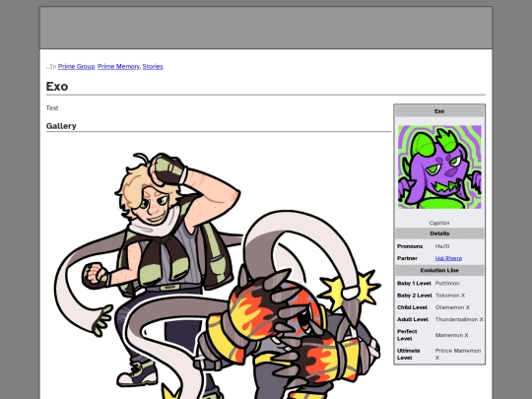This screenshot has width=532, height=399.
Task: Click the placeholder word Text under the heading
Action: 52,108
